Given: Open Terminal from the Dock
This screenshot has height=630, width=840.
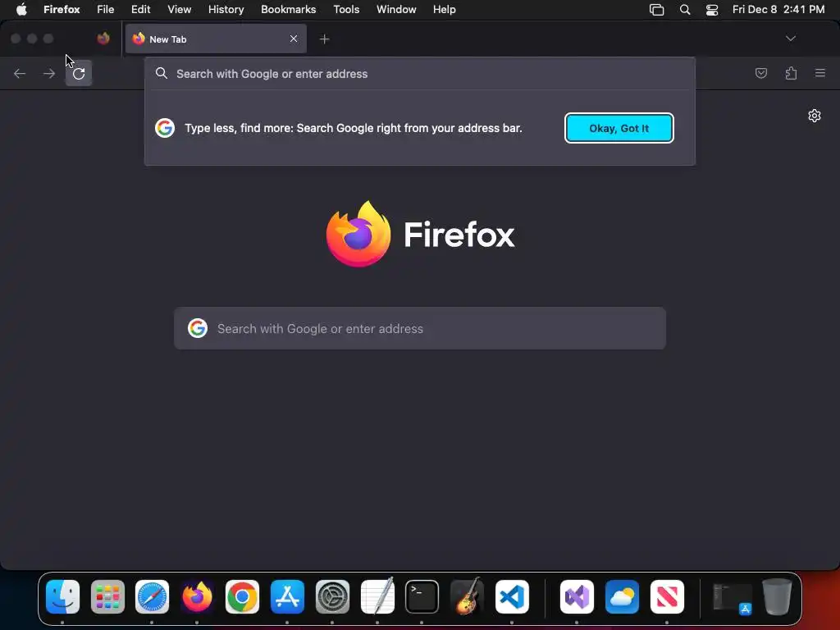Looking at the screenshot, I should pyautogui.click(x=422, y=596).
